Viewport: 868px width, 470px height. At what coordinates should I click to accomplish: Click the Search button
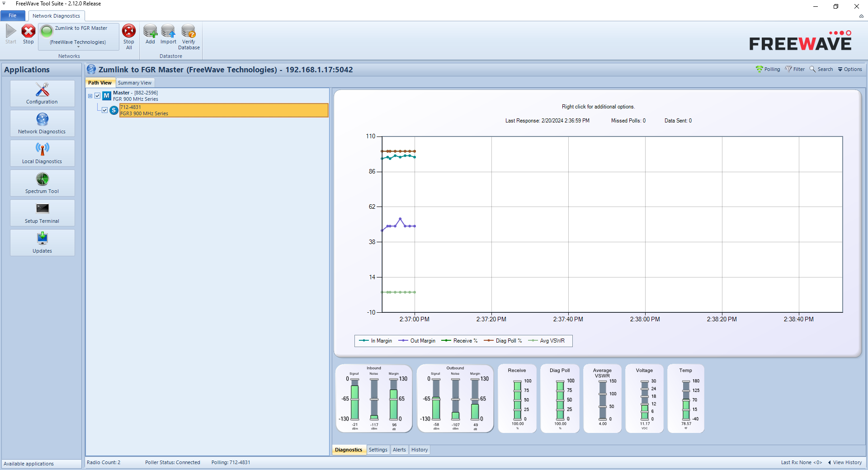(821, 69)
